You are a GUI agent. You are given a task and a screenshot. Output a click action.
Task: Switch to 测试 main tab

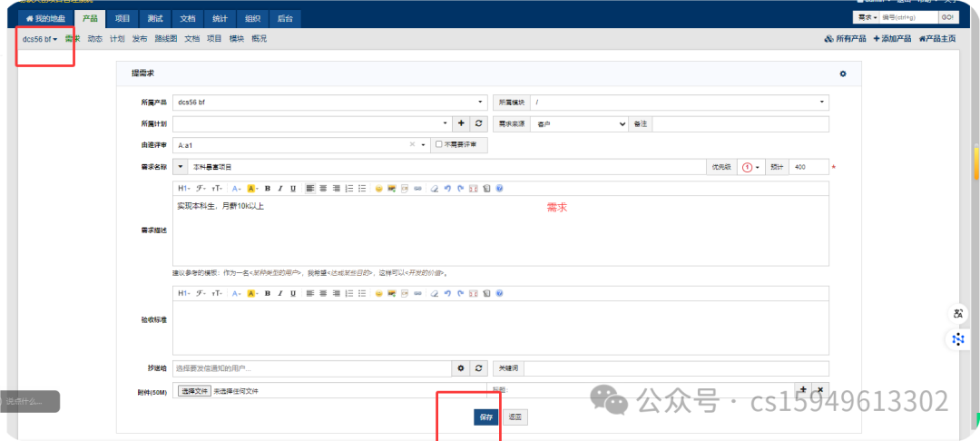154,19
